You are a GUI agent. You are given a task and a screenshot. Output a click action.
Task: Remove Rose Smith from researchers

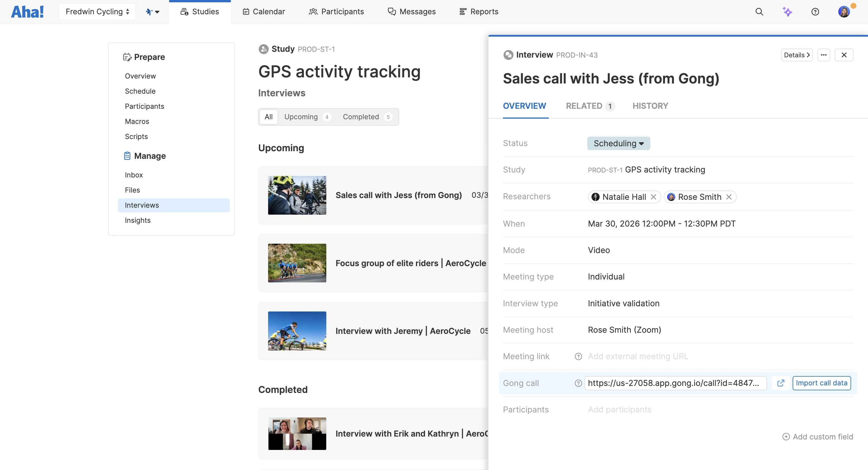point(729,197)
